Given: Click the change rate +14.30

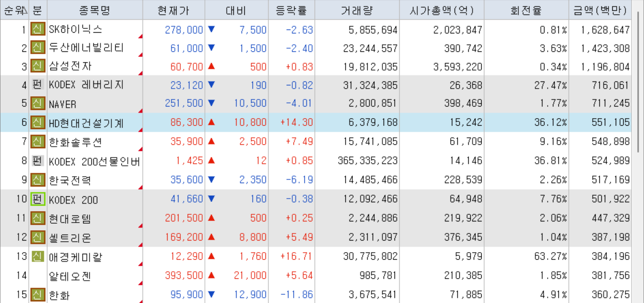Looking at the screenshot, I should [x=297, y=122].
